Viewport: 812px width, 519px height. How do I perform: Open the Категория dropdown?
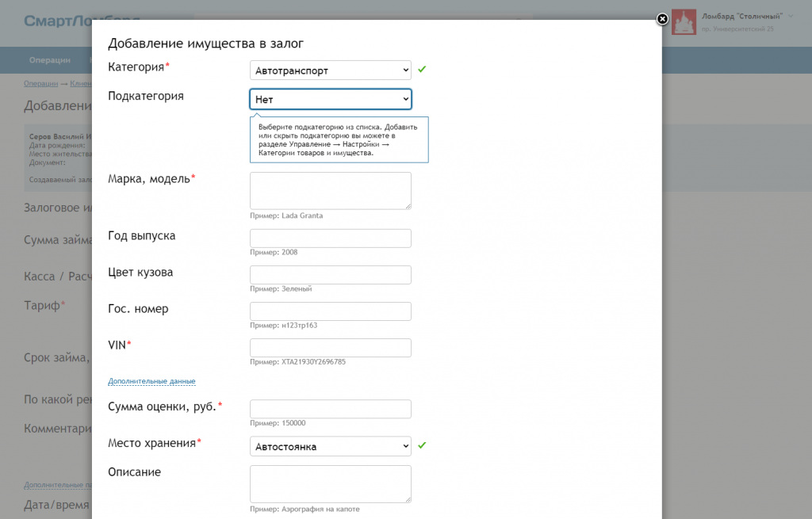click(x=330, y=71)
